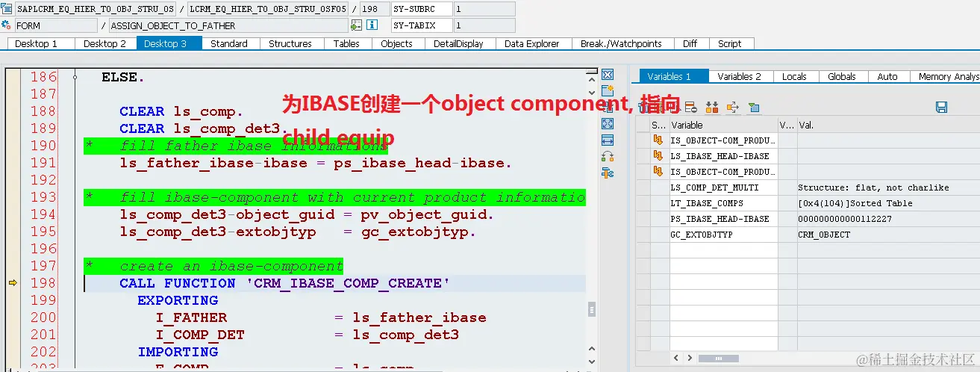980x372 pixels.
Task: Select the LT_IBASE_COMPS variable cell
Action: coord(723,203)
